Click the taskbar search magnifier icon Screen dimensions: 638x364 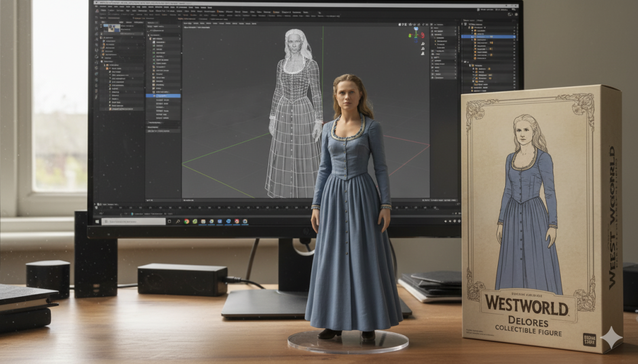178,221
